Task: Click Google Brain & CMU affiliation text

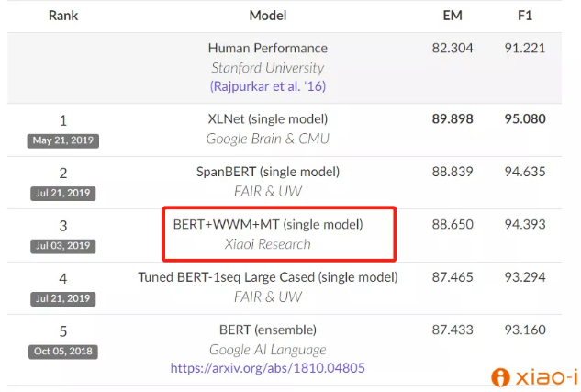Action: [268, 139]
